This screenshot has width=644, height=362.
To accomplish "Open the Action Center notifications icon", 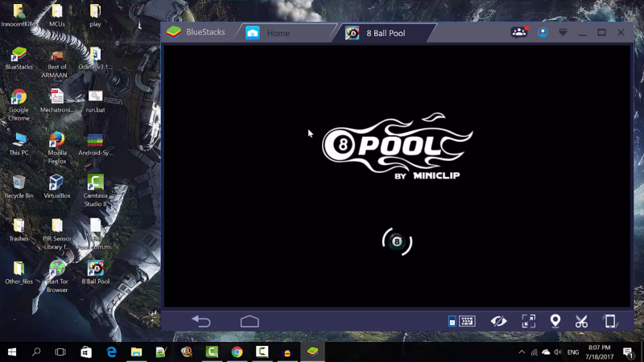I will 628,352.
